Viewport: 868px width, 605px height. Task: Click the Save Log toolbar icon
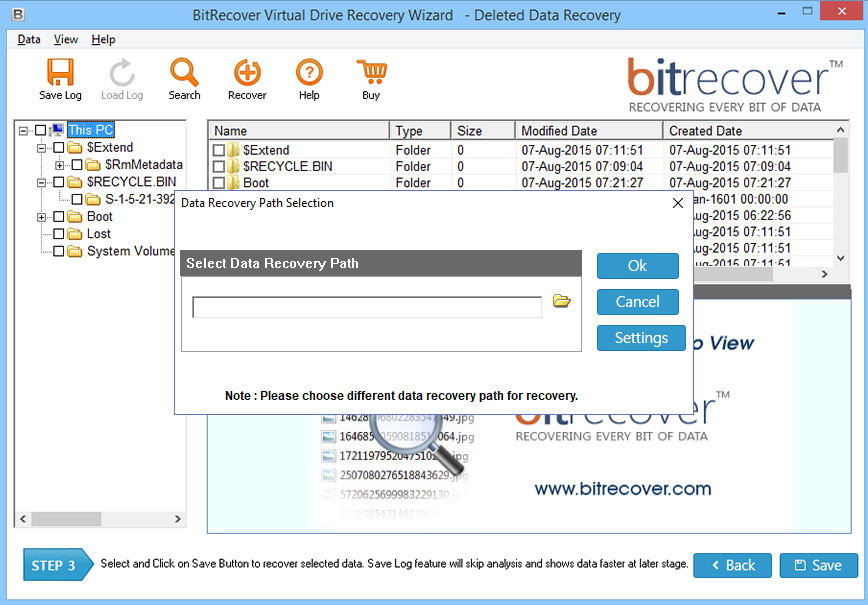click(x=60, y=73)
